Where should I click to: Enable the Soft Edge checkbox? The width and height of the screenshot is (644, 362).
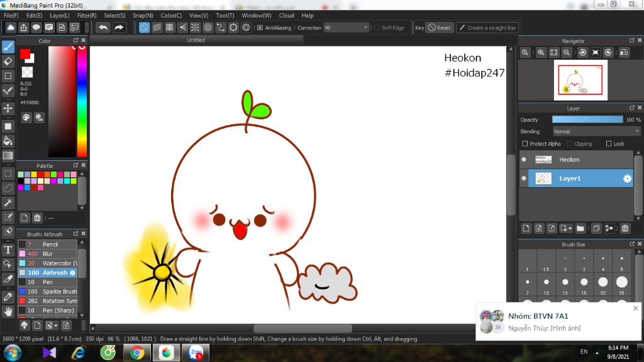377,28
